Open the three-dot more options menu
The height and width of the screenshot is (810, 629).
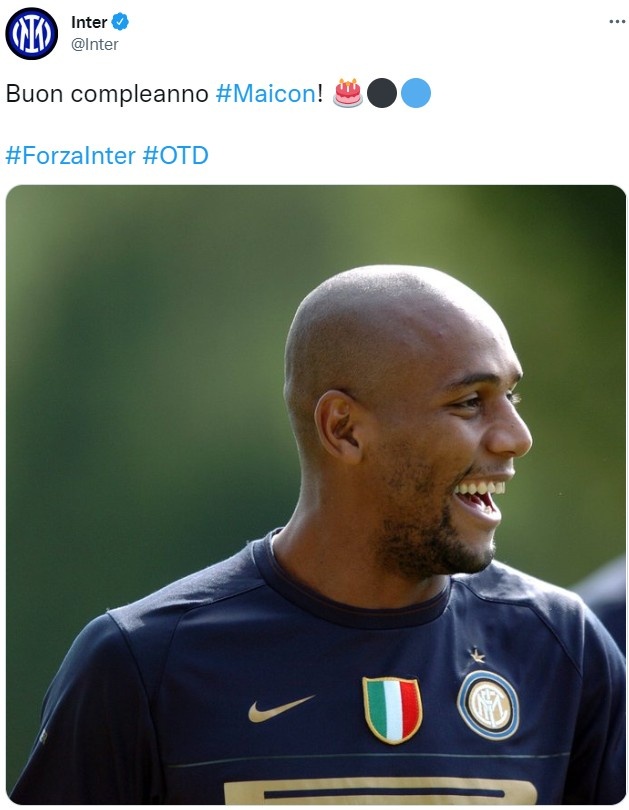pos(617,22)
